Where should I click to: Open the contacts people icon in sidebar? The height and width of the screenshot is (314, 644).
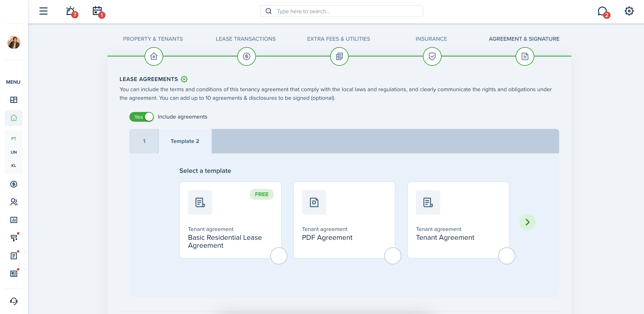click(14, 202)
